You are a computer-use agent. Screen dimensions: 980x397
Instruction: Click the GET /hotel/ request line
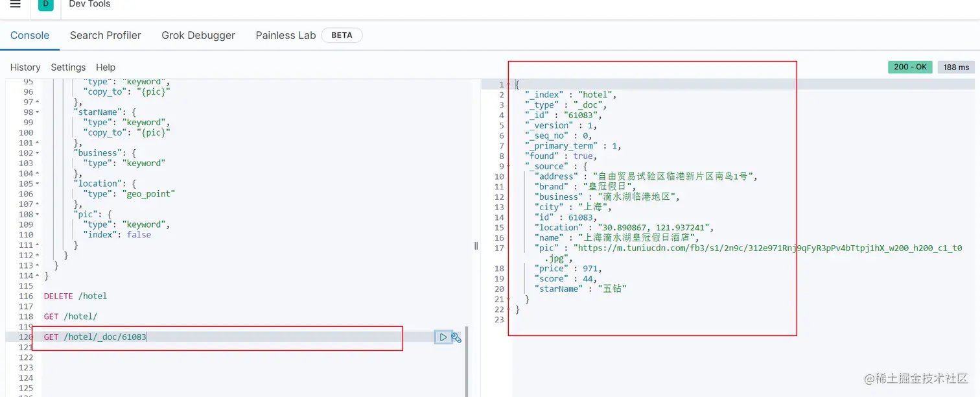click(71, 317)
